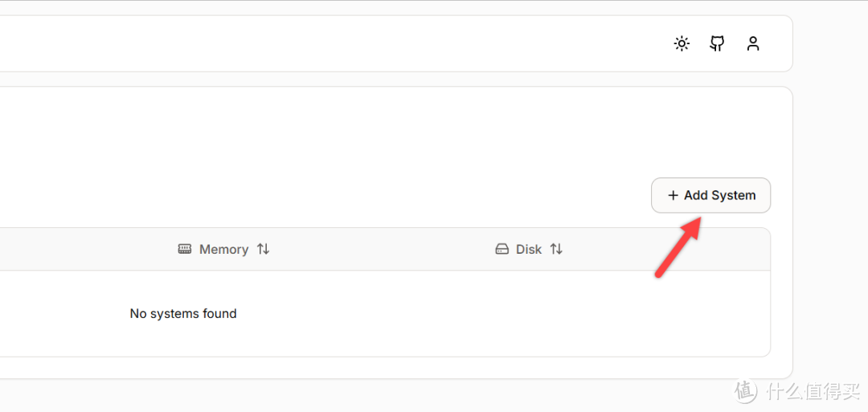Toggle Memory sort order arrows
The height and width of the screenshot is (412, 868).
pyautogui.click(x=263, y=250)
